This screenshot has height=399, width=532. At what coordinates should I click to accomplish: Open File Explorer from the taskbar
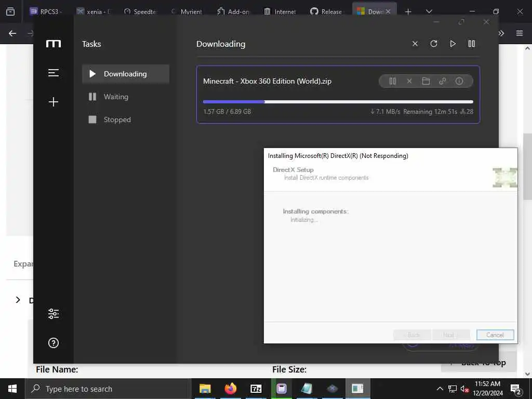point(205,389)
